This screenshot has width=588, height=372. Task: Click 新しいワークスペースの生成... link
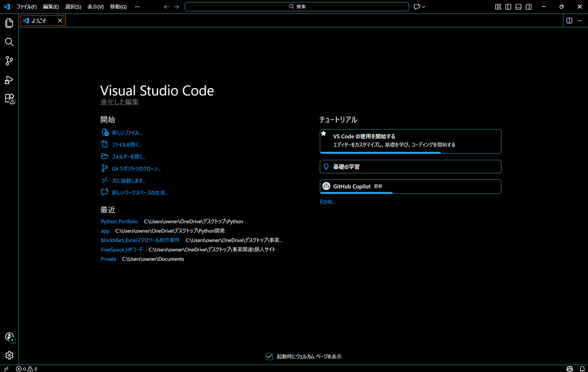[140, 193]
